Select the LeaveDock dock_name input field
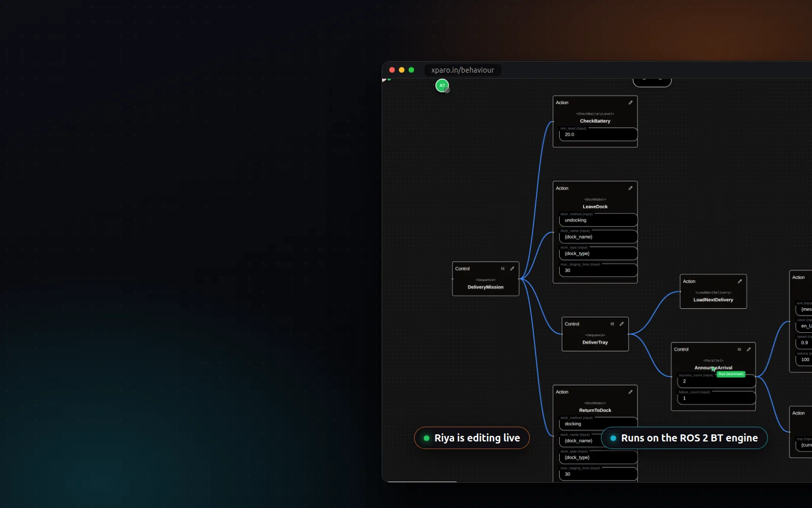The height and width of the screenshot is (508, 812). tap(598, 237)
